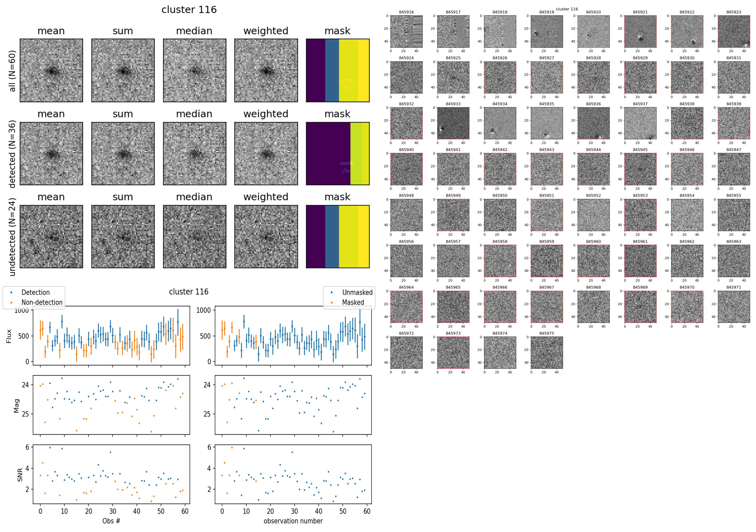Click the undetected row median stack image
The width and height of the screenshot is (756, 532).
tap(195, 236)
